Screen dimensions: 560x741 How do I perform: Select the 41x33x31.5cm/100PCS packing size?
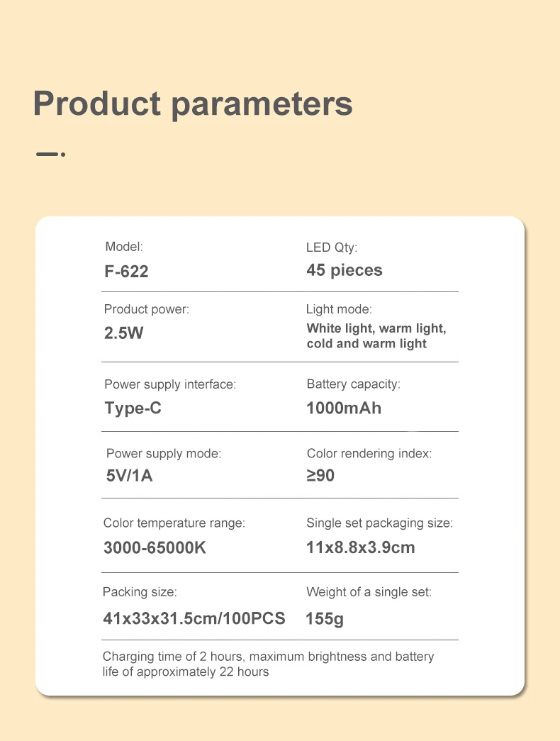[x=194, y=618]
